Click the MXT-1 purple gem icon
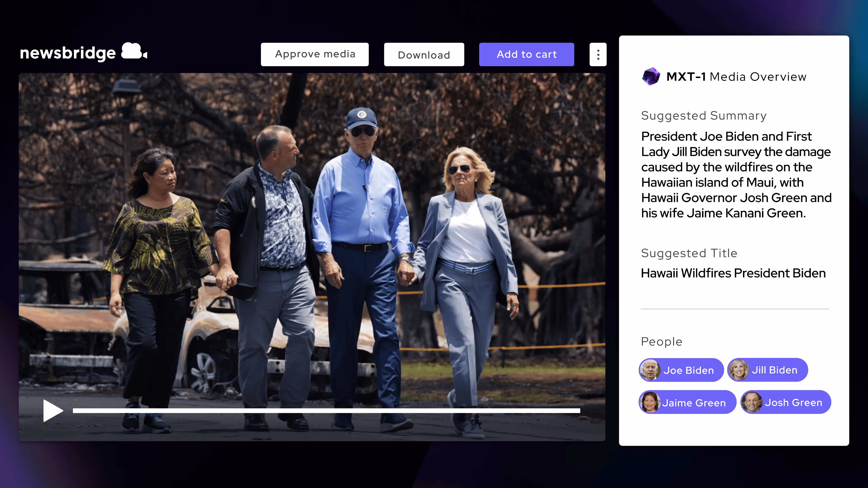The width and height of the screenshot is (868, 488). [651, 76]
